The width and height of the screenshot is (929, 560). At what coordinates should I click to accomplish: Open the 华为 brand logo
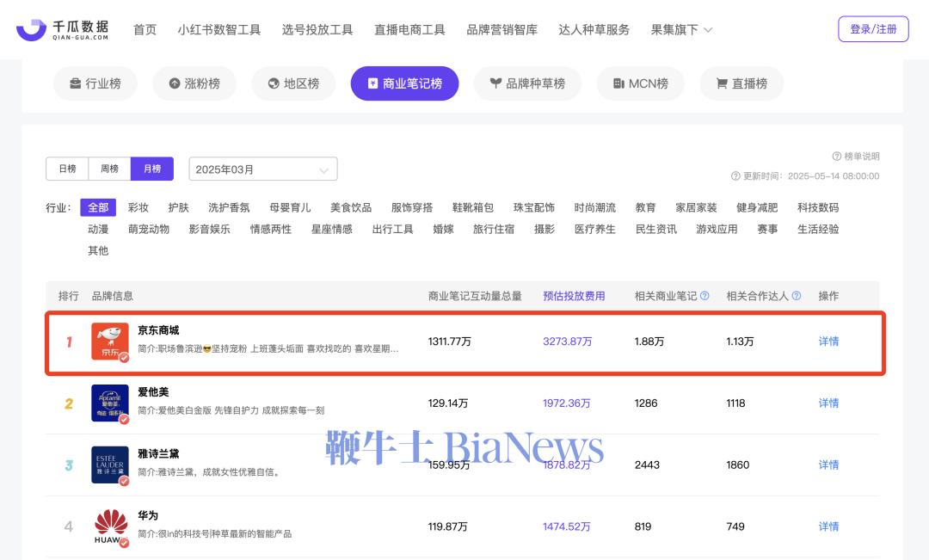pyautogui.click(x=110, y=526)
